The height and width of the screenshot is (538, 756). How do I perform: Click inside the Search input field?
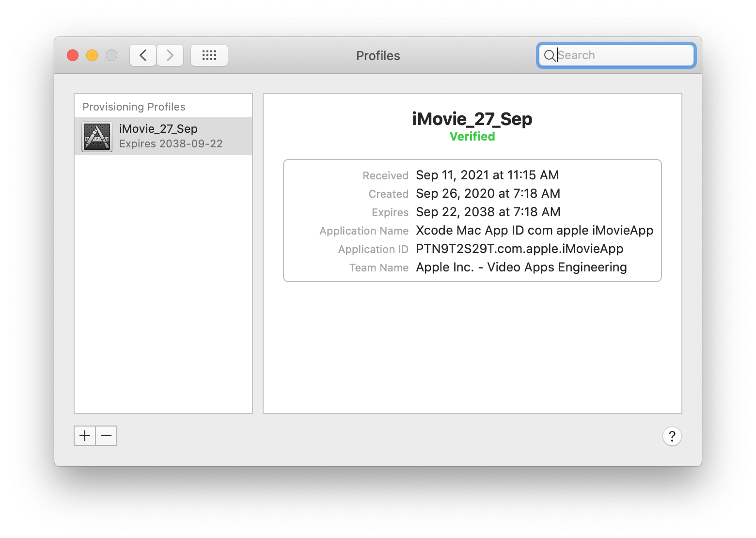[x=620, y=55]
